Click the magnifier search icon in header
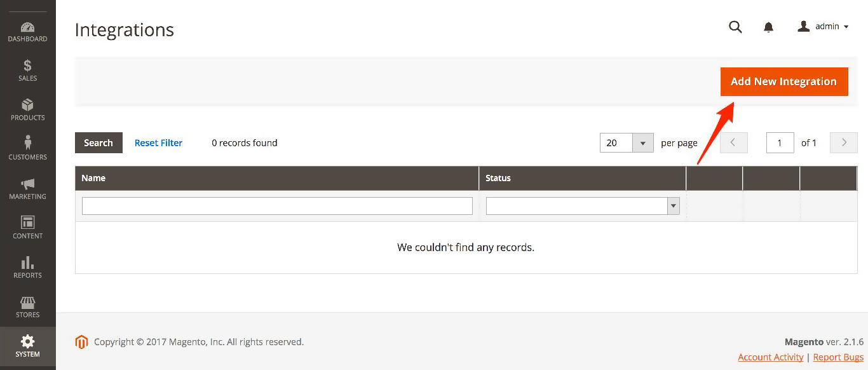Viewport: 868px width, 370px height. (x=735, y=27)
